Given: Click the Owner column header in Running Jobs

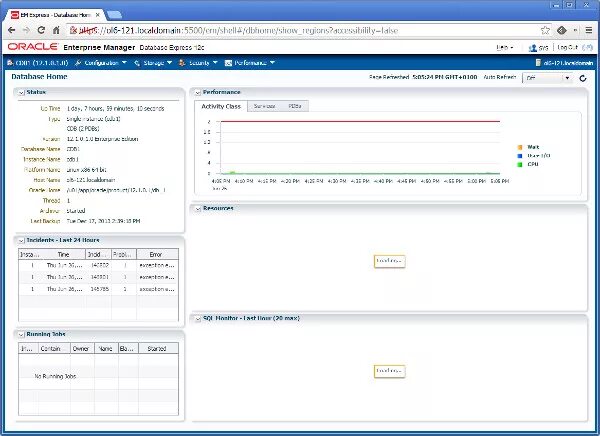Looking at the screenshot, I should pos(82,349).
